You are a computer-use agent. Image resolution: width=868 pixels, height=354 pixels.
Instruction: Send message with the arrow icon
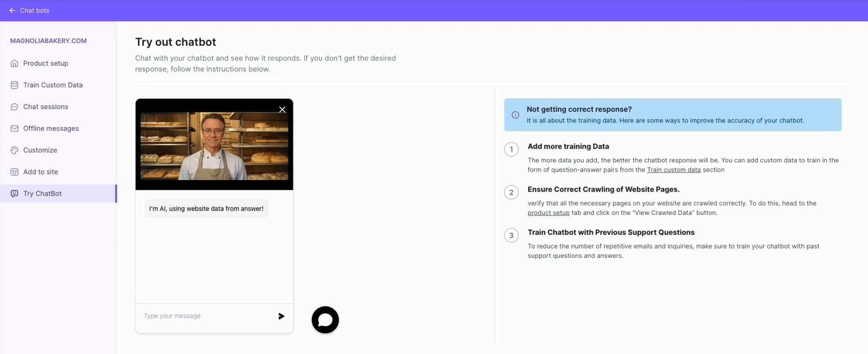point(282,316)
